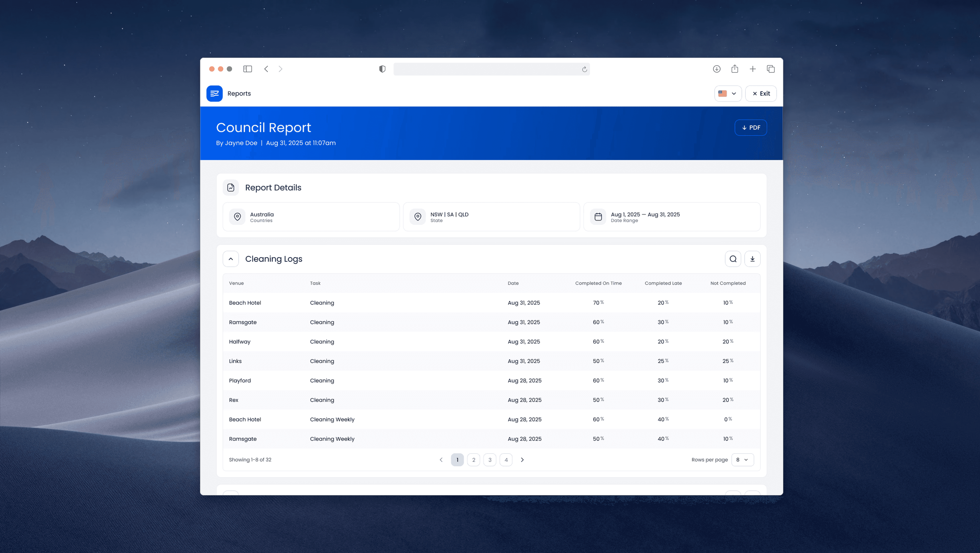The height and width of the screenshot is (553, 980).
Task: Open search in Cleaning Logs
Action: click(733, 259)
